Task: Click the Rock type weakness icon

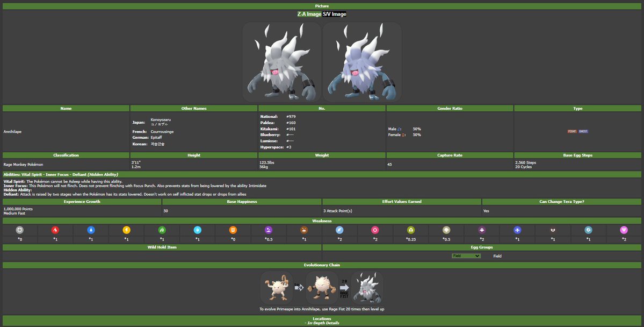Action: [446, 230]
